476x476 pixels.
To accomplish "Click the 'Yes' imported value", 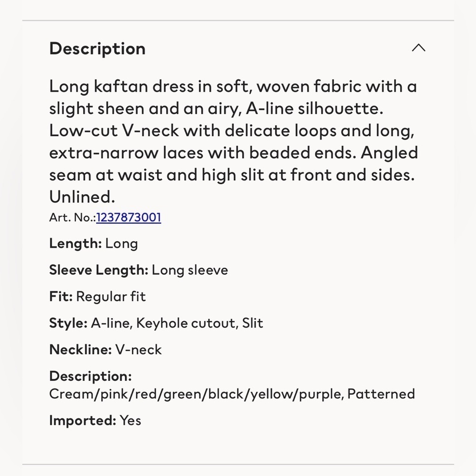I will click(x=130, y=420).
